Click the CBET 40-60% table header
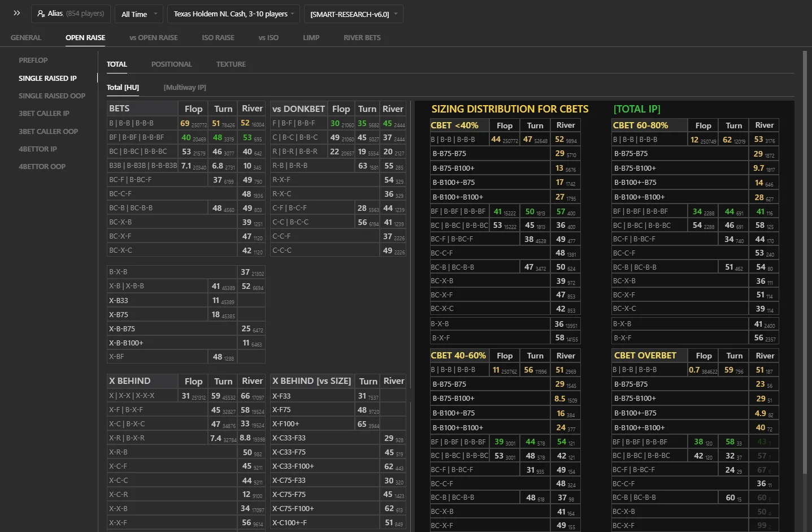 (x=458, y=356)
